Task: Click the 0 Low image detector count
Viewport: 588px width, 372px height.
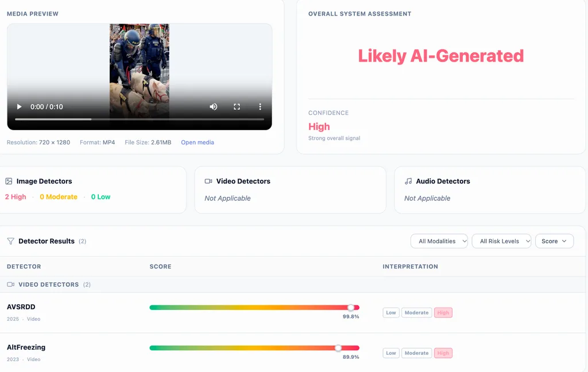Action: click(x=100, y=197)
